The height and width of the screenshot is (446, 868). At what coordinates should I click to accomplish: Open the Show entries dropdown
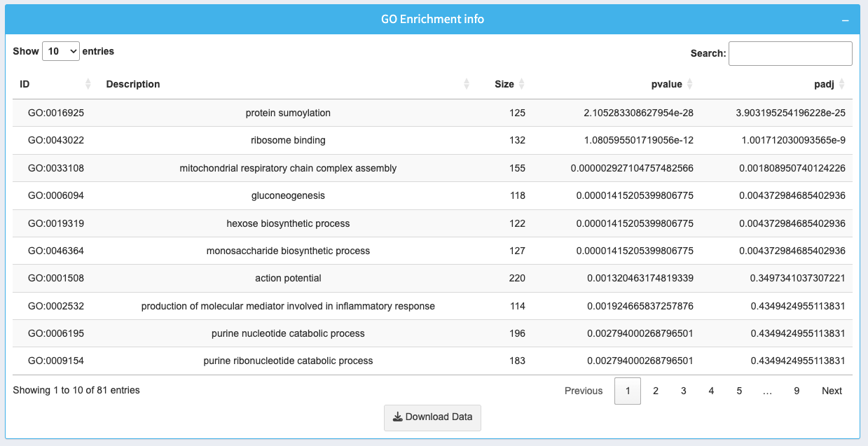61,51
